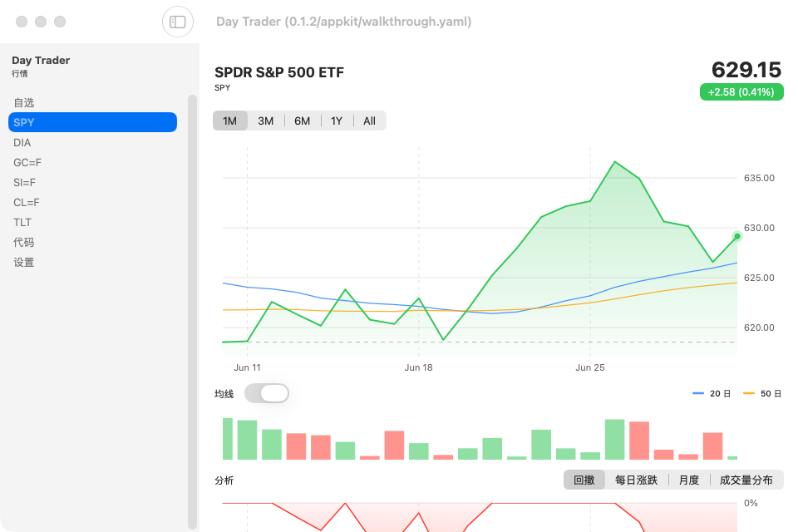The image size is (798, 532).
Task: Switch chart range to 1Y
Action: coord(337,121)
